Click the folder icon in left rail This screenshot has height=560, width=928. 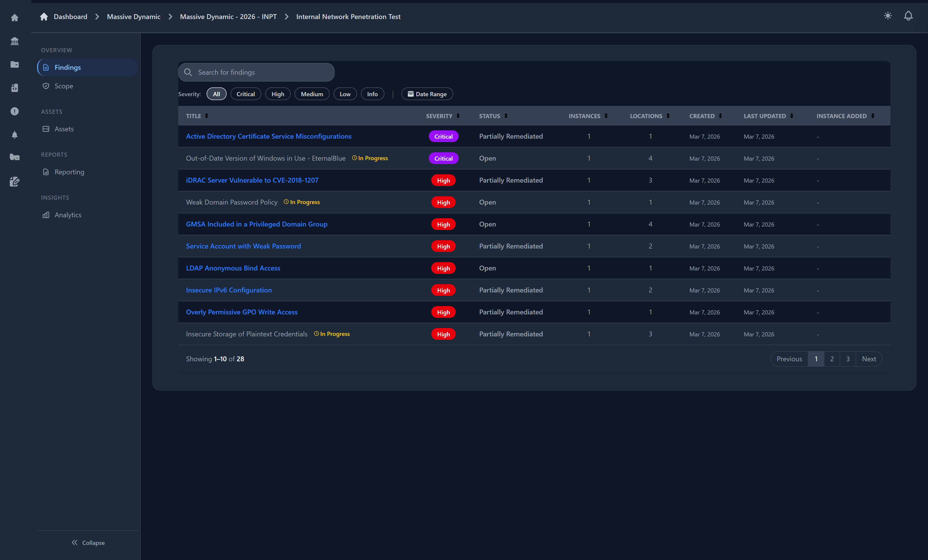14,64
